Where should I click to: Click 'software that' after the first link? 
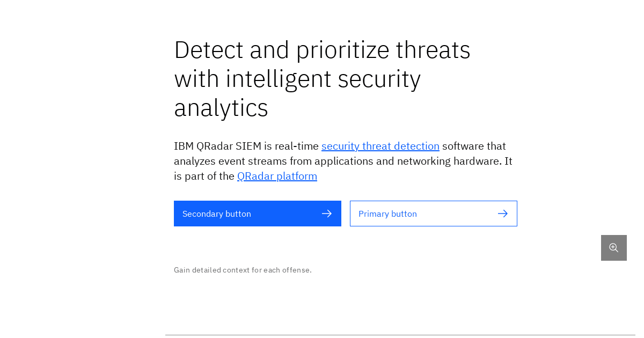click(474, 146)
